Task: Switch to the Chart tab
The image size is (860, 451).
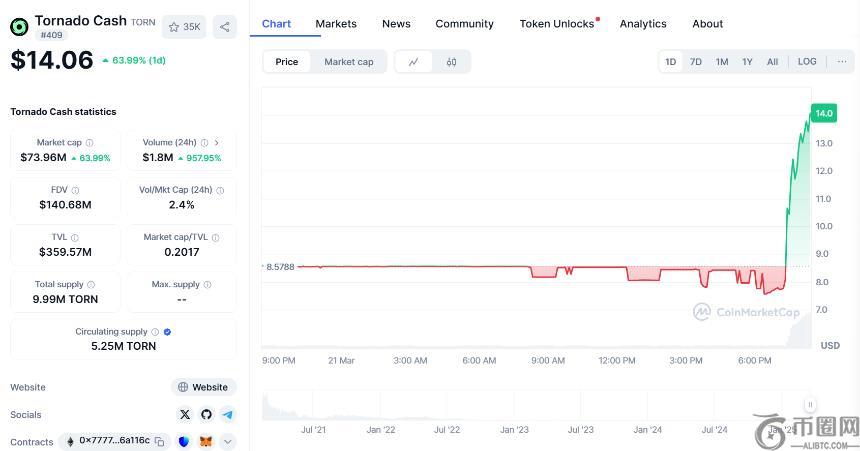Action: pos(276,24)
